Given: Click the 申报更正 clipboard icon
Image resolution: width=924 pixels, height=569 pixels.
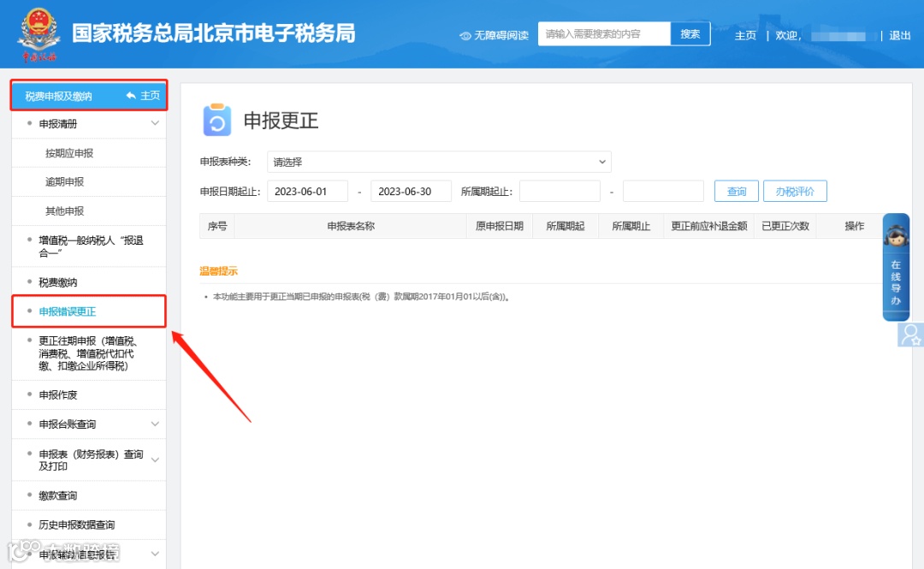Looking at the screenshot, I should click(x=216, y=121).
